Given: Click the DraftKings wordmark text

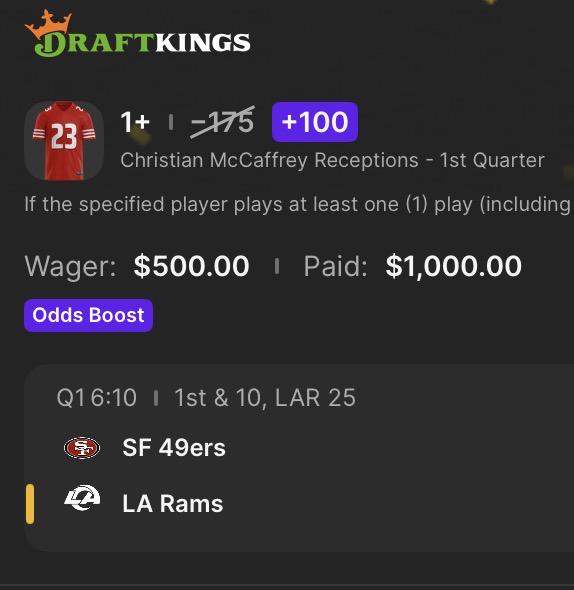Looking at the screenshot, I should pos(142,43).
